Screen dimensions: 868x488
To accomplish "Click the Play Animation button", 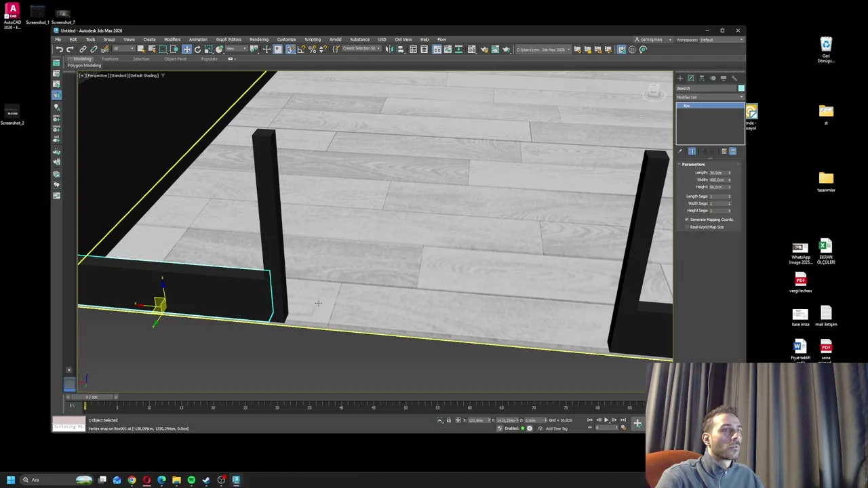I will coord(606,420).
